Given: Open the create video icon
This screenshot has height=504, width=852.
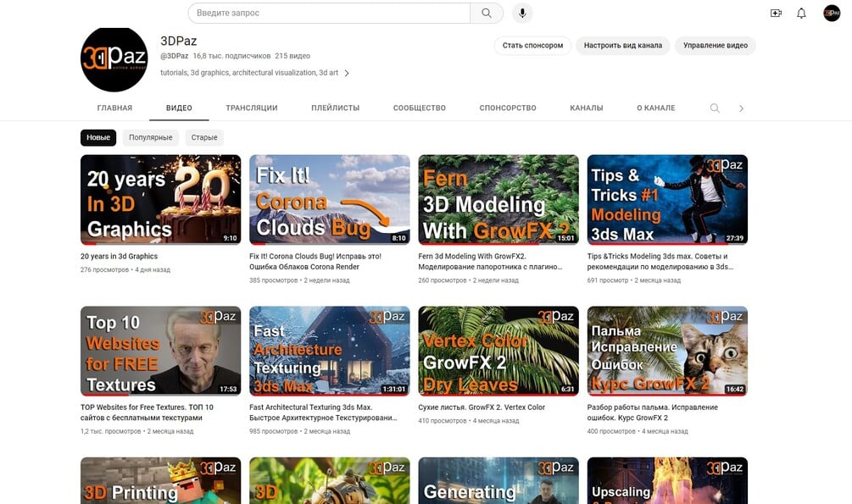Looking at the screenshot, I should [x=776, y=13].
